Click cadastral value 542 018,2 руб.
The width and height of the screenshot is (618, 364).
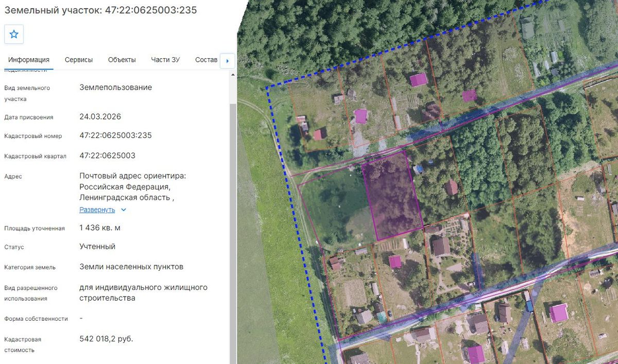(x=106, y=338)
